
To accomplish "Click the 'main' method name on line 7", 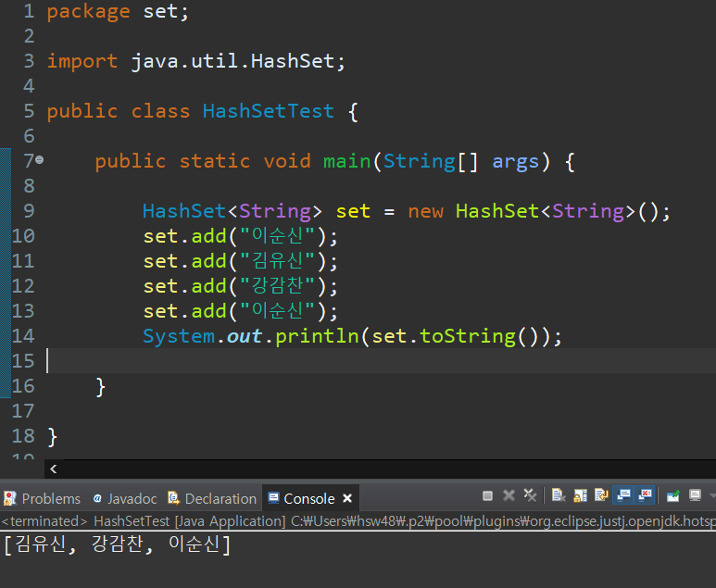I will pyautogui.click(x=347, y=161).
